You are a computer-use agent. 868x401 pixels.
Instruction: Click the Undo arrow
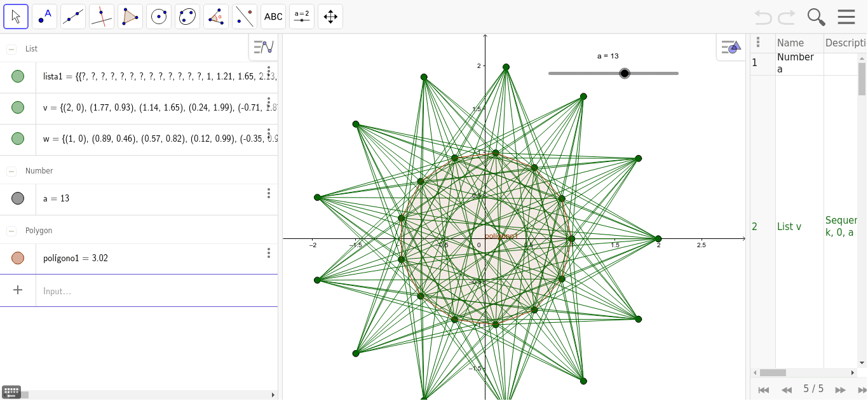coord(763,17)
